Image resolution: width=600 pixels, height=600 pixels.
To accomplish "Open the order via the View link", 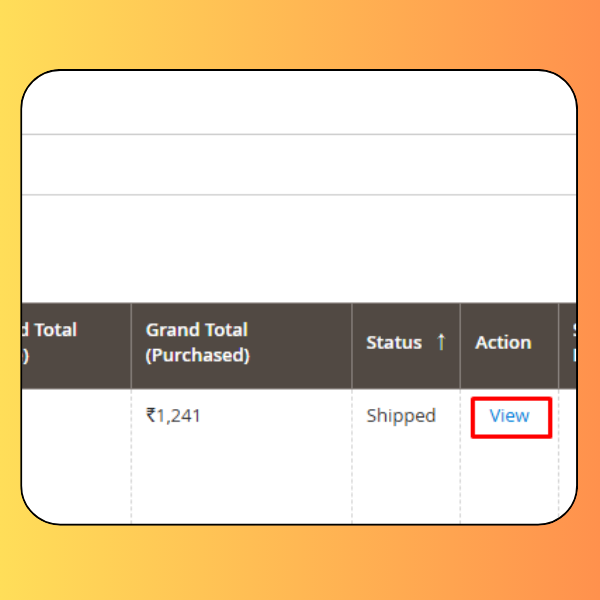I will coord(509,416).
